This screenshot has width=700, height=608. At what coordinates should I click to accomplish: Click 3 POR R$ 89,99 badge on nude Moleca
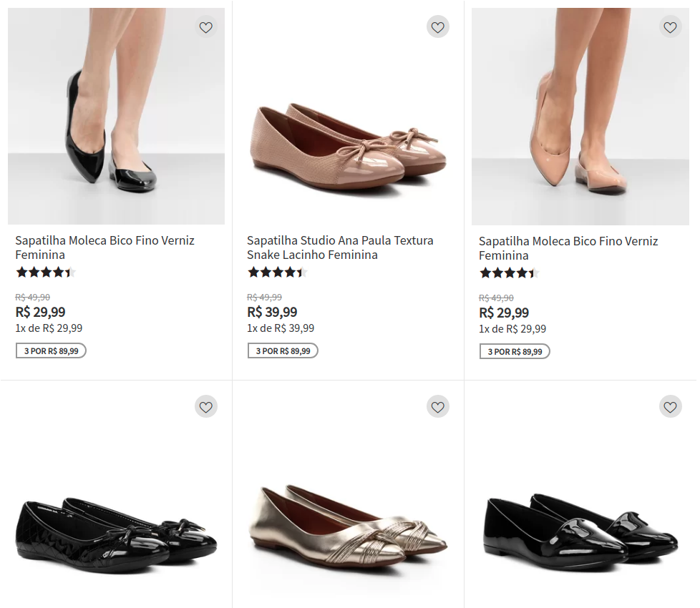click(x=515, y=351)
